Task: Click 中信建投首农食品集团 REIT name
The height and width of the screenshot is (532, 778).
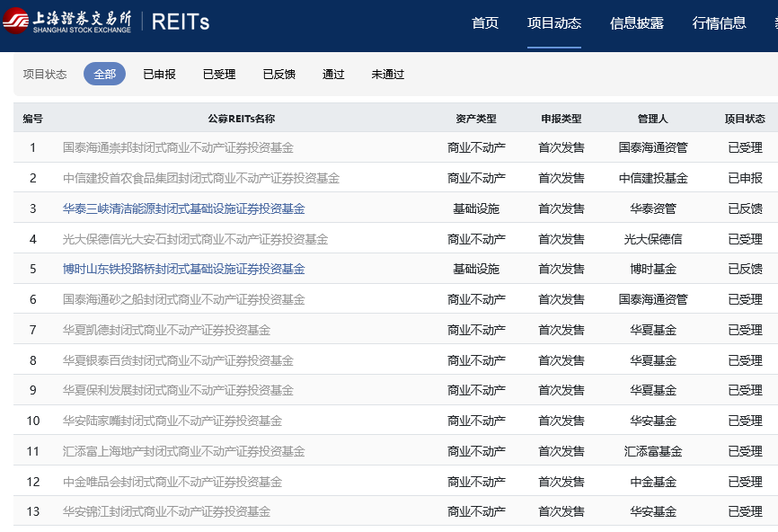Action: coord(201,178)
